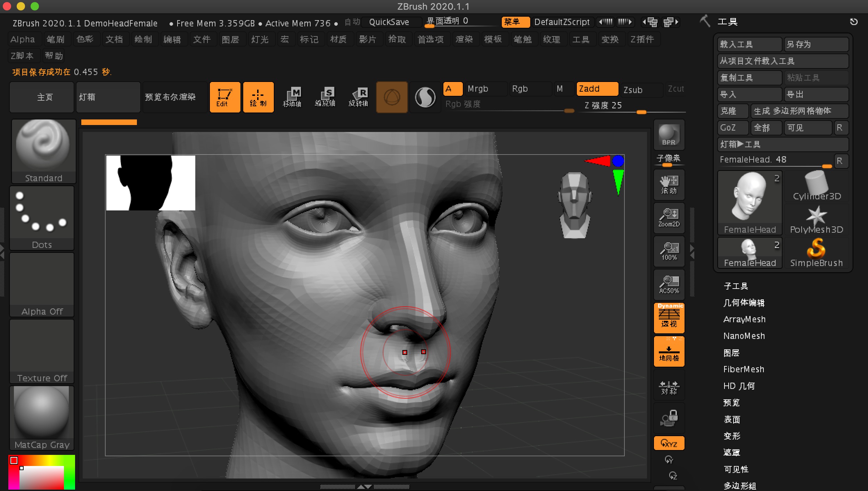The image size is (868, 491).
Task: Open the 笔刷 menu
Action: pos(56,39)
